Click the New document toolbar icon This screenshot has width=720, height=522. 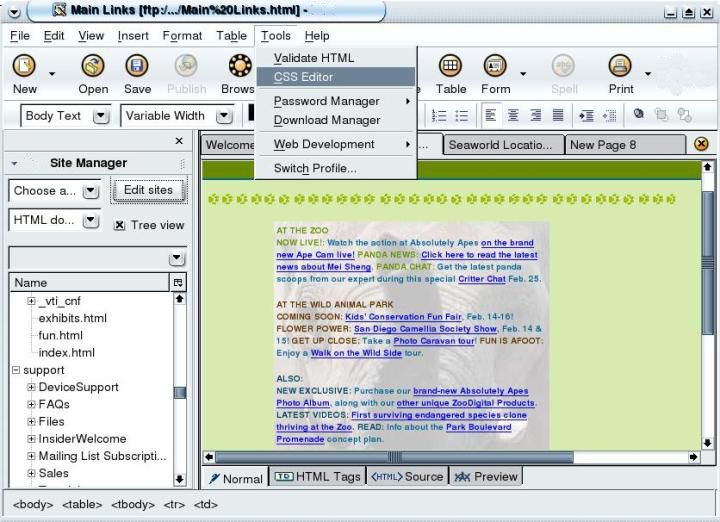tap(24, 66)
